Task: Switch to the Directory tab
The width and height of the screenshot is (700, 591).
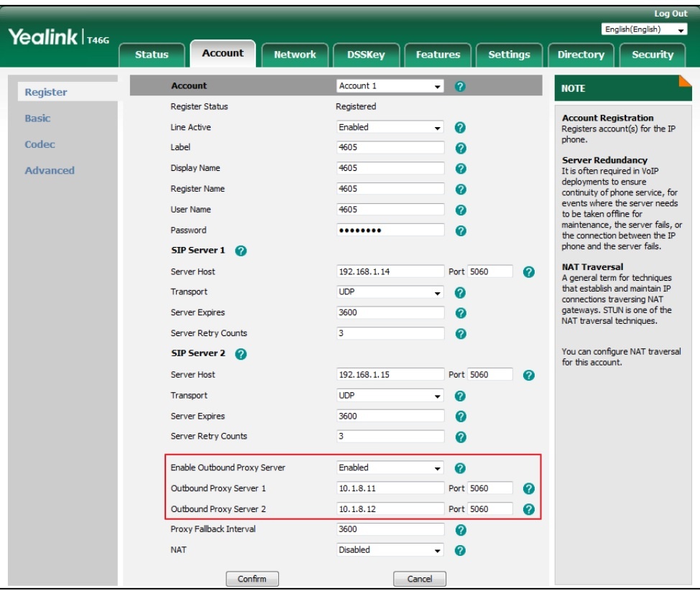Action: coord(581,55)
